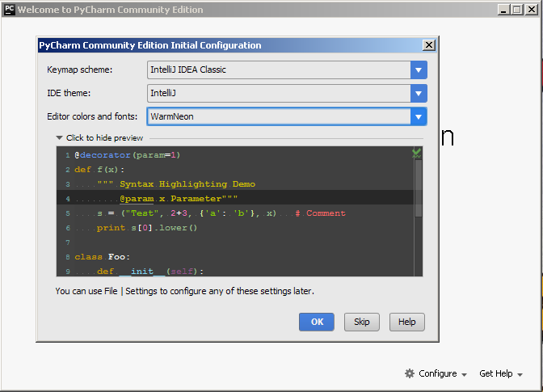Click the '# Comment' text in preview
Viewport: 543px width, 392px height.
(x=320, y=213)
